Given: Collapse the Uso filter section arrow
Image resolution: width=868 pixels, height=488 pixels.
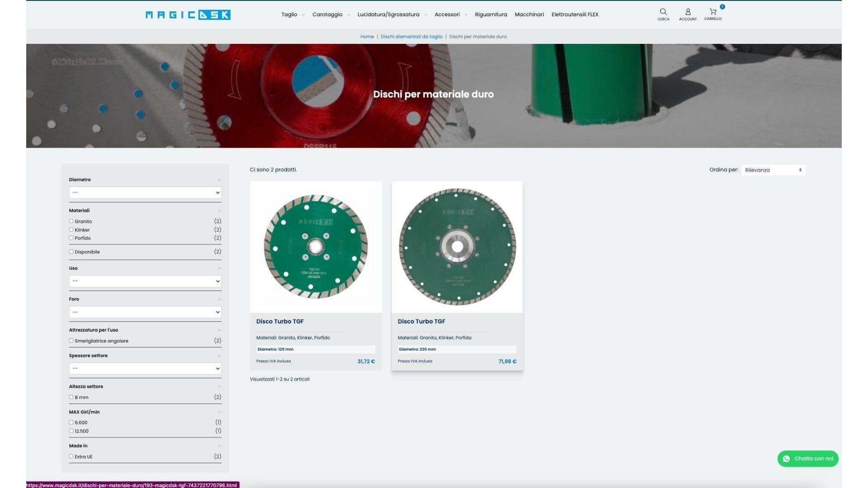Looking at the screenshot, I should pyautogui.click(x=219, y=268).
